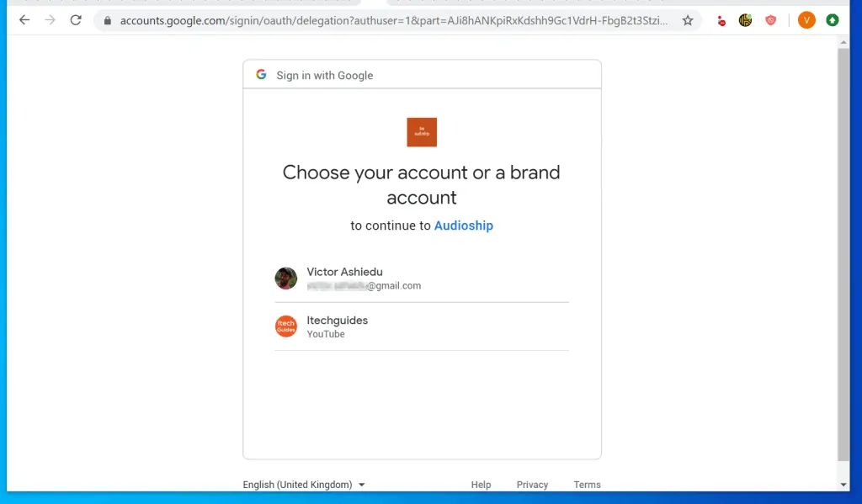Choose the Victor Ashiedu account
The image size is (862, 504).
pos(422,279)
